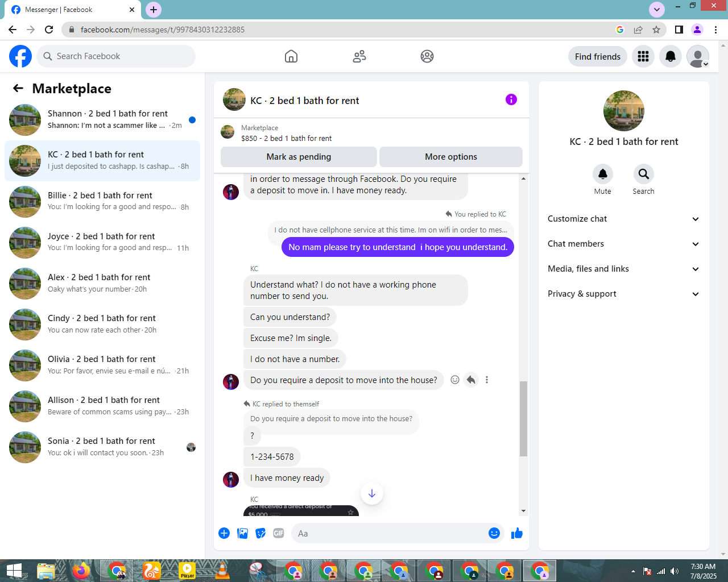Expand Privacy & support section
The height and width of the screenshot is (582, 728).
pyautogui.click(x=624, y=294)
